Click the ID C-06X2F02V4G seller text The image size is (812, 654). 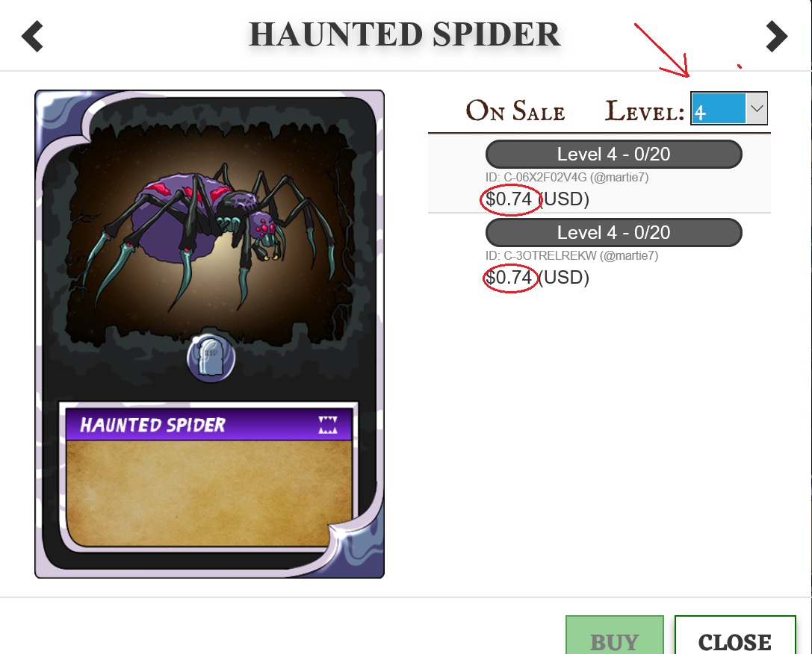567,178
